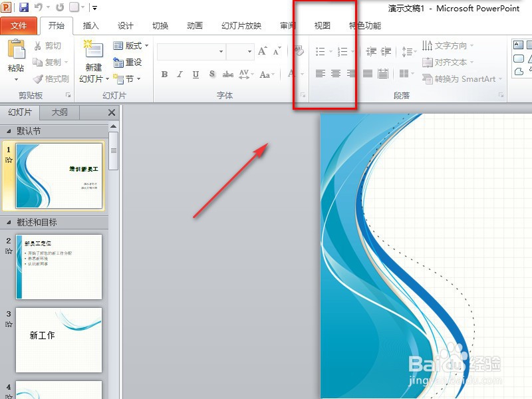Click the 格式刷 Format Painter button
The height and width of the screenshot is (399, 532).
click(x=51, y=78)
